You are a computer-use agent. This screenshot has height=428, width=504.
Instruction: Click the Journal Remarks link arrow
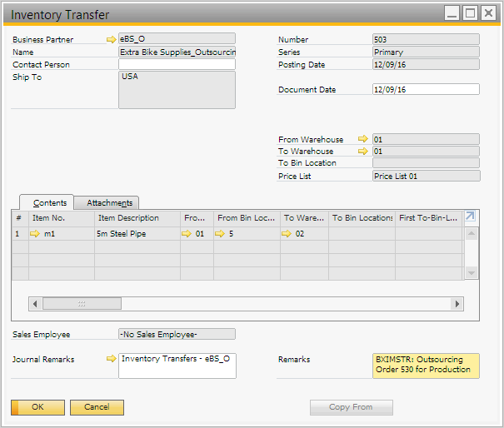pos(112,359)
